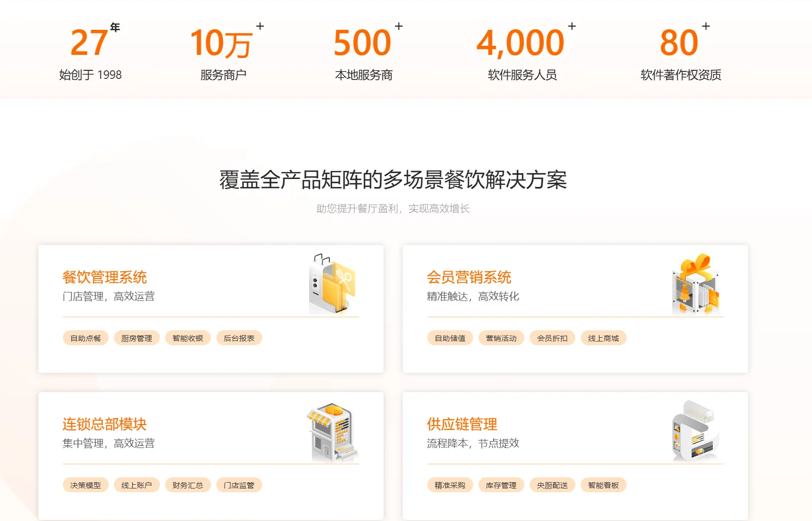The image size is (812, 521).
Task: Choose the 财务汇总 tag
Action: pos(188,485)
